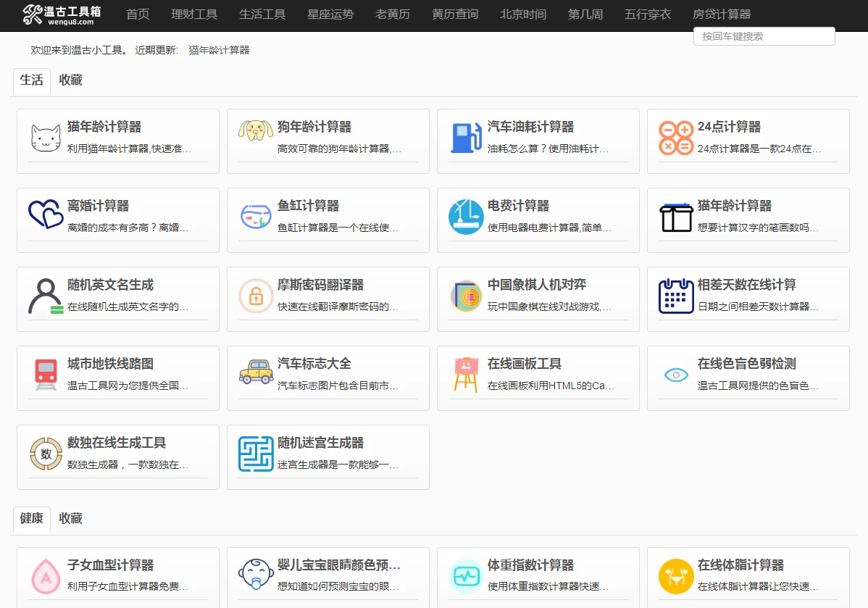The width and height of the screenshot is (868, 608).
Task: Open the dog icon for 狗年龄计算器
Action: pyautogui.click(x=256, y=130)
